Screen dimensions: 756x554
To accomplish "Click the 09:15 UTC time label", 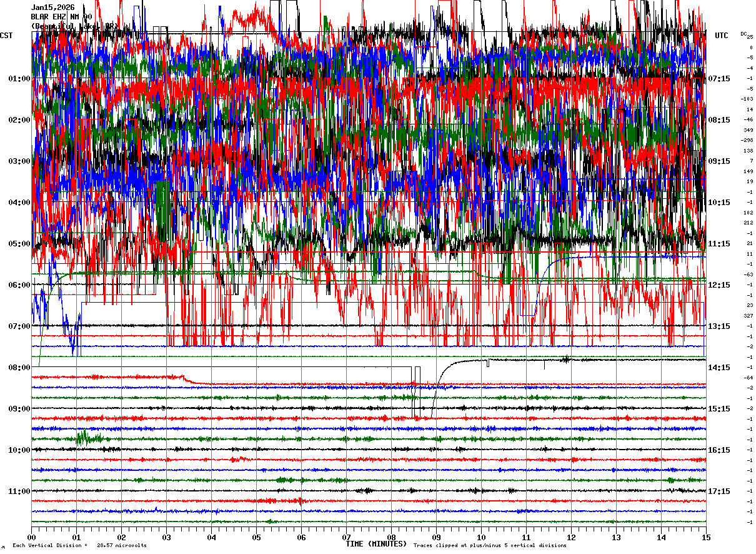I will 719,161.
